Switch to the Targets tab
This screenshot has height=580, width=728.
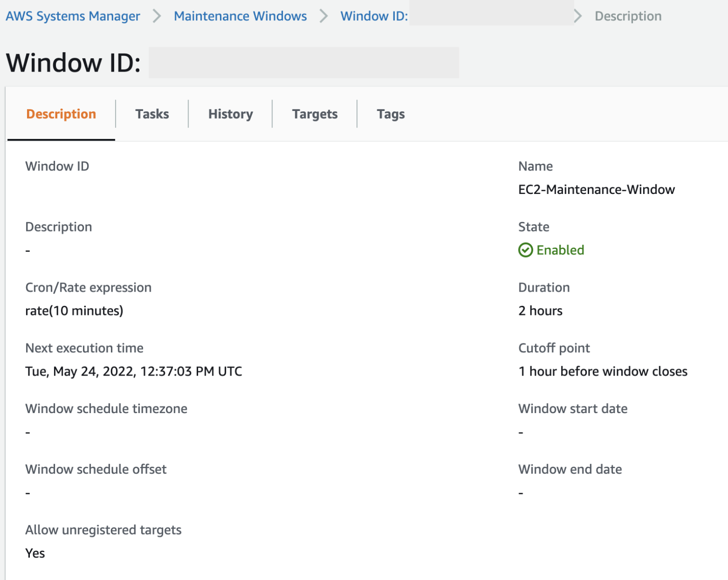[x=314, y=114]
